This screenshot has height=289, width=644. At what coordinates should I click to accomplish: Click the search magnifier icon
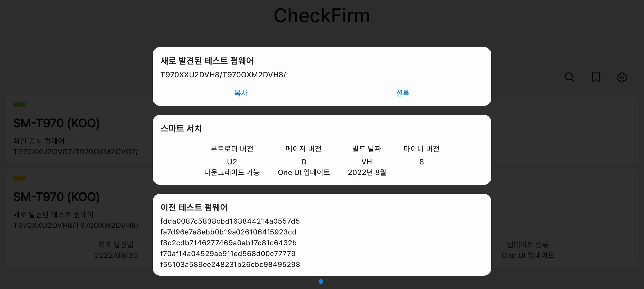tap(569, 77)
